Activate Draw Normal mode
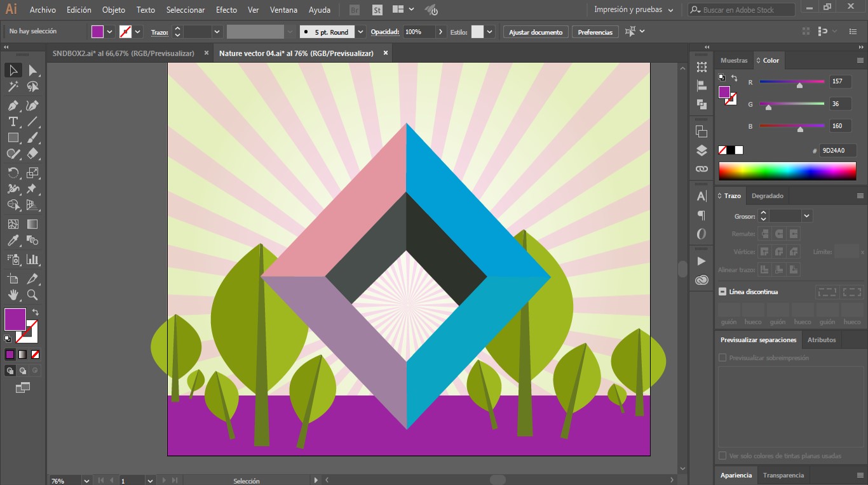The height and width of the screenshot is (485, 868). 10,371
